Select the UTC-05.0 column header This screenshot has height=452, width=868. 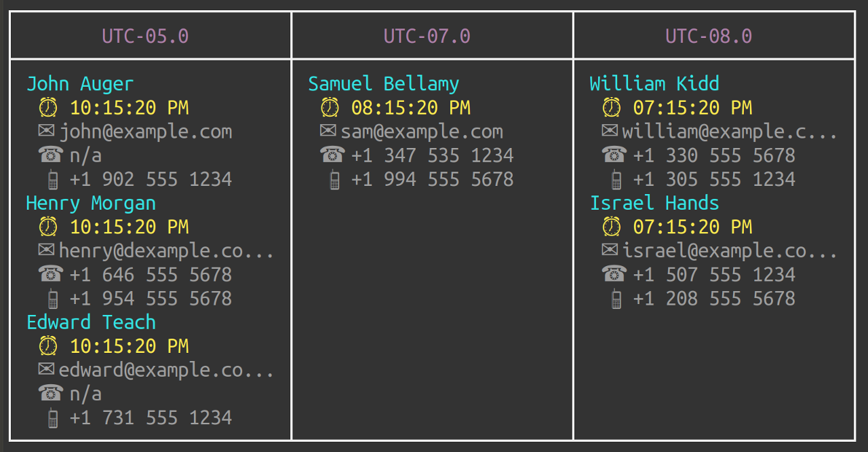point(145,36)
